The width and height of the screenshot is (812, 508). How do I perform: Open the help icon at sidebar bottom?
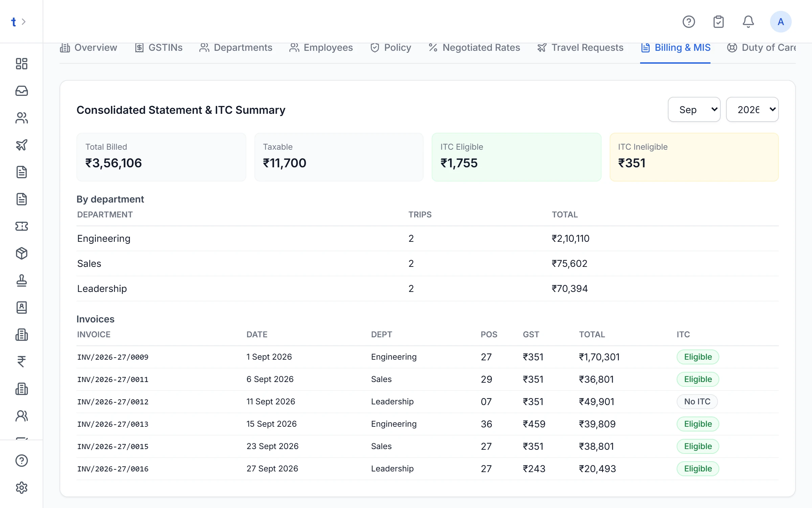click(22, 461)
